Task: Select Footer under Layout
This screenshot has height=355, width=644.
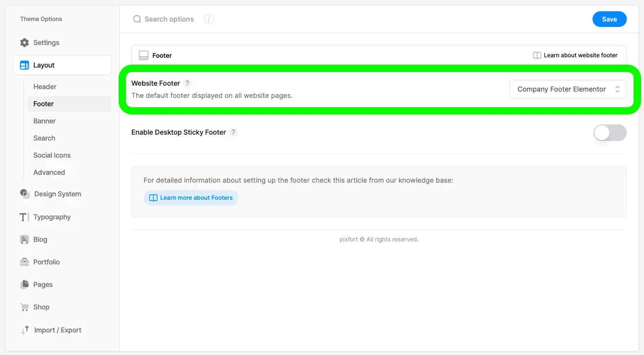Action: [69, 104]
